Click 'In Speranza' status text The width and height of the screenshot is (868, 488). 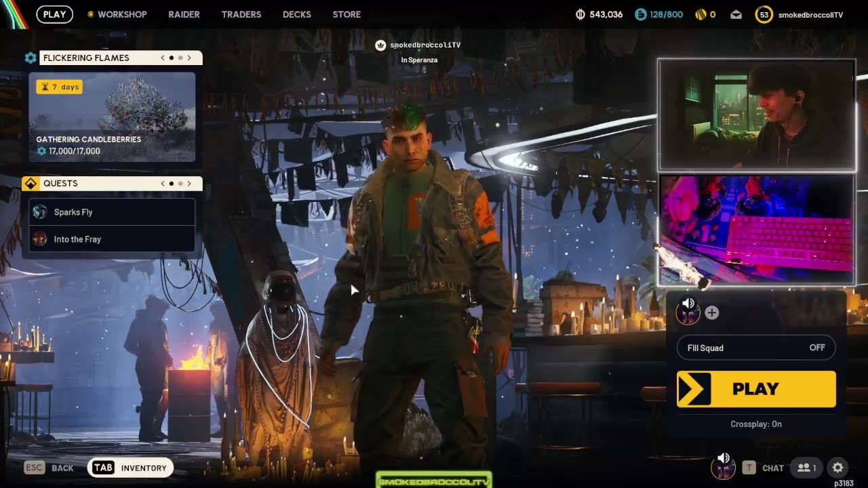click(x=419, y=60)
